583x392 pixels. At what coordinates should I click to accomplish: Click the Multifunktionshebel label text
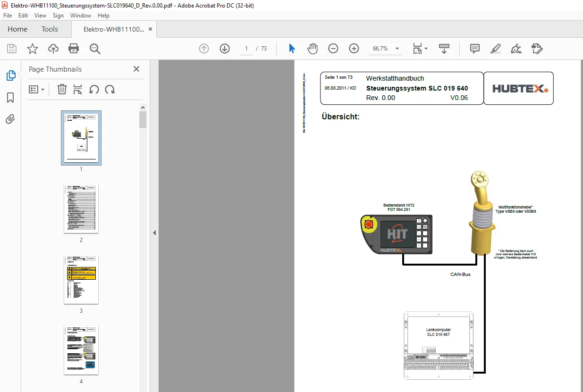(x=515, y=209)
